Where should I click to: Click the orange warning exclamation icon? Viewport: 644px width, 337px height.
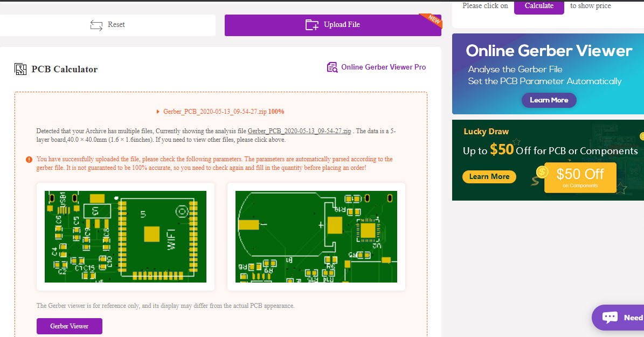[x=29, y=160]
